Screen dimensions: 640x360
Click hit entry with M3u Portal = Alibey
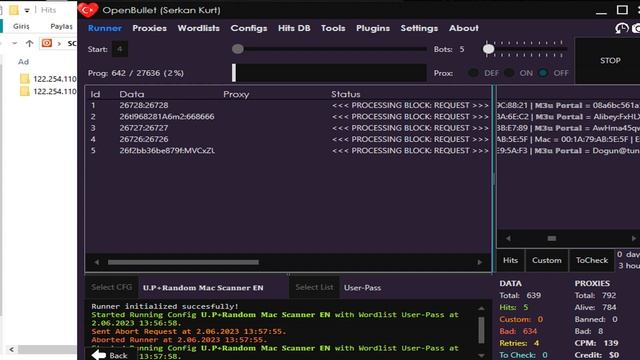pyautogui.click(x=568, y=117)
